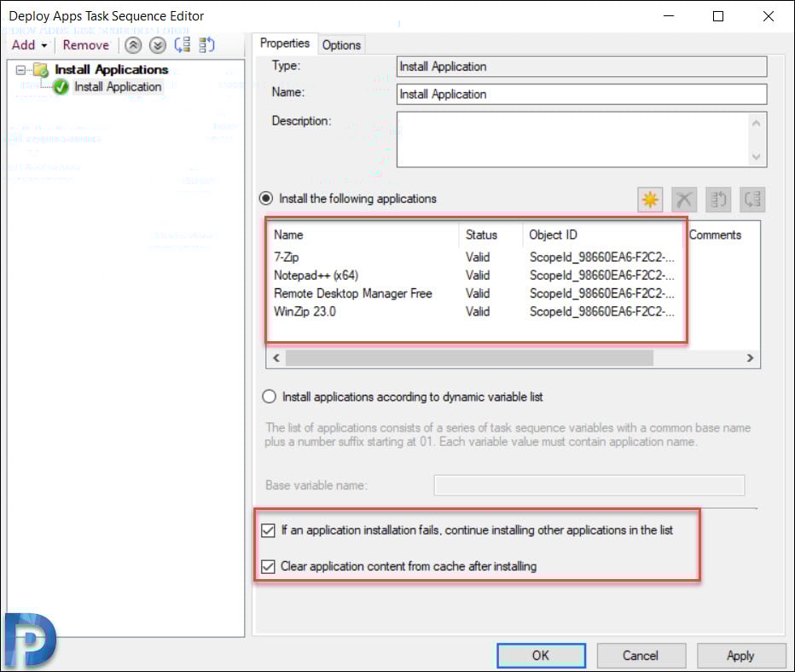Click the last icon above the application list
The image size is (795, 672).
751,200
